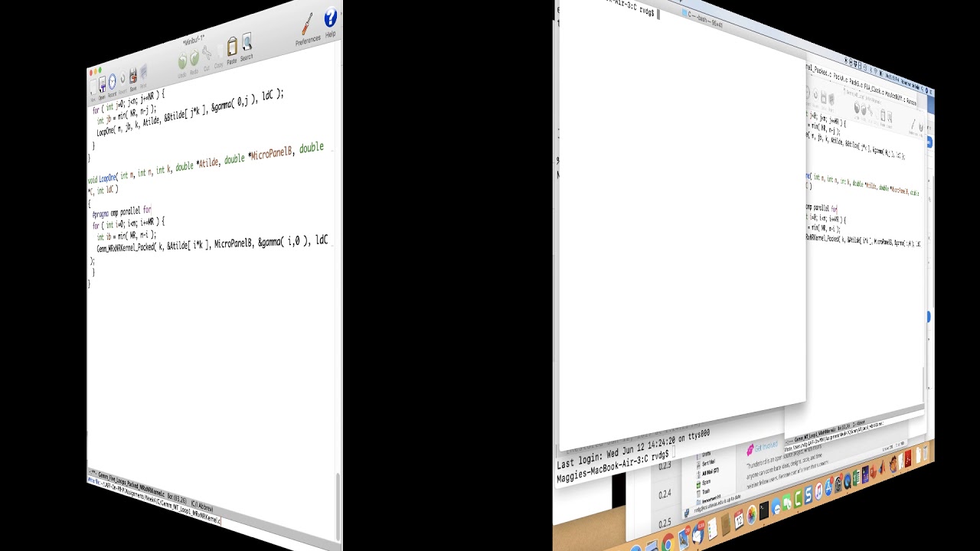Screen dimensions: 980x551
Task: Open PowerPoint icon in the Dock
Action: click(x=874, y=471)
